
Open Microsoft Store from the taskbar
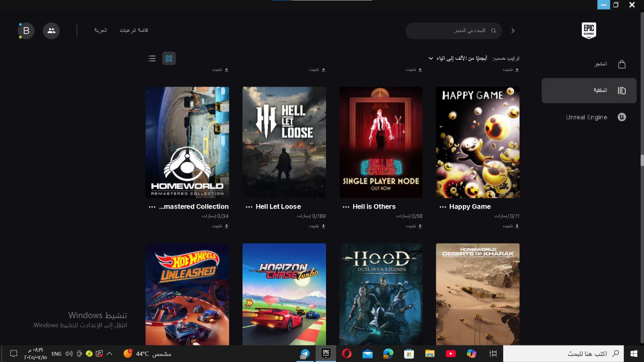coord(409,353)
